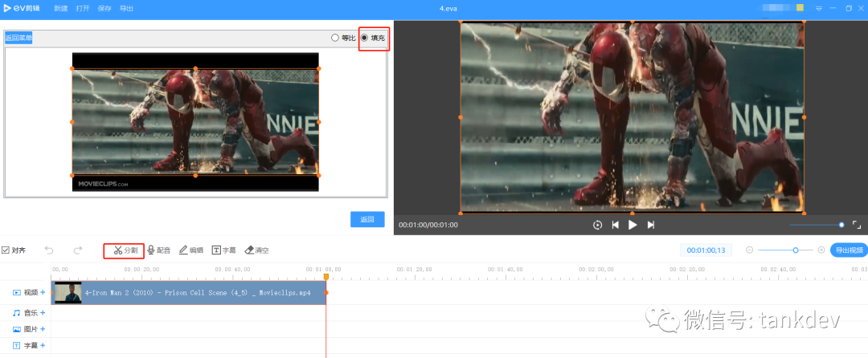Click the 00:01:00/00:01:00 playback time text
Image resolution: width=868 pixels, height=358 pixels.
pyautogui.click(x=428, y=225)
